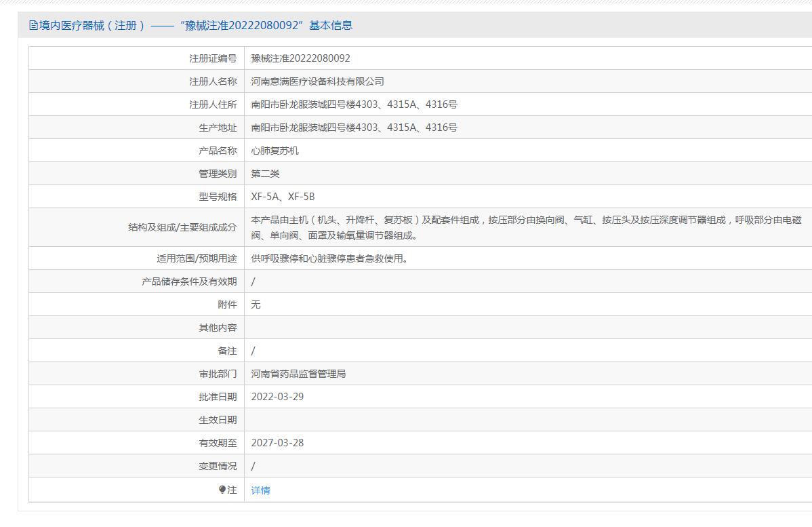Click the 审批部门 label
The image size is (812, 527).
pyautogui.click(x=218, y=374)
